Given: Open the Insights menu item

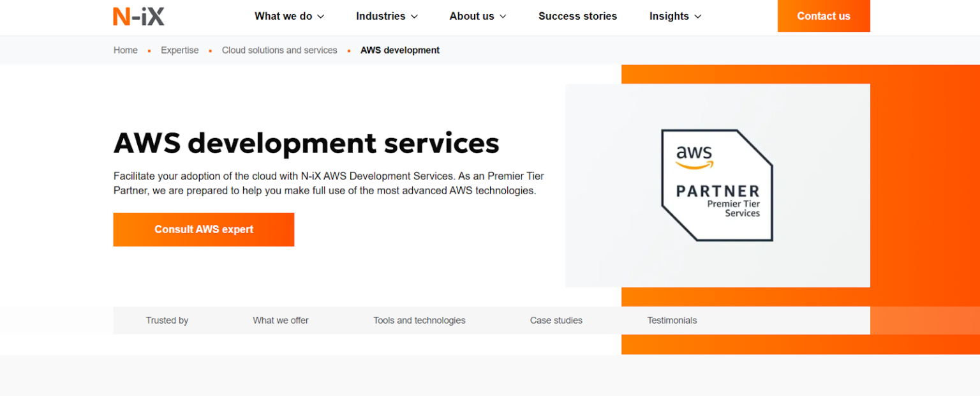Looking at the screenshot, I should (669, 17).
